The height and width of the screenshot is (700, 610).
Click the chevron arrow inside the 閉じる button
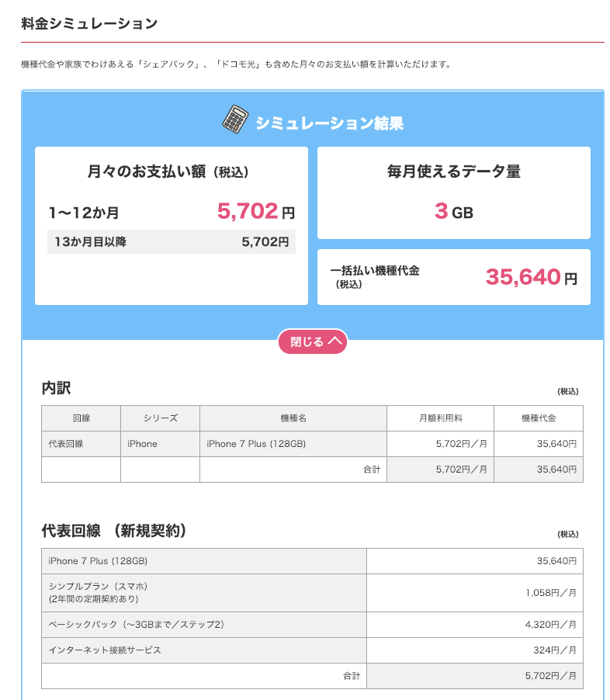click(334, 341)
